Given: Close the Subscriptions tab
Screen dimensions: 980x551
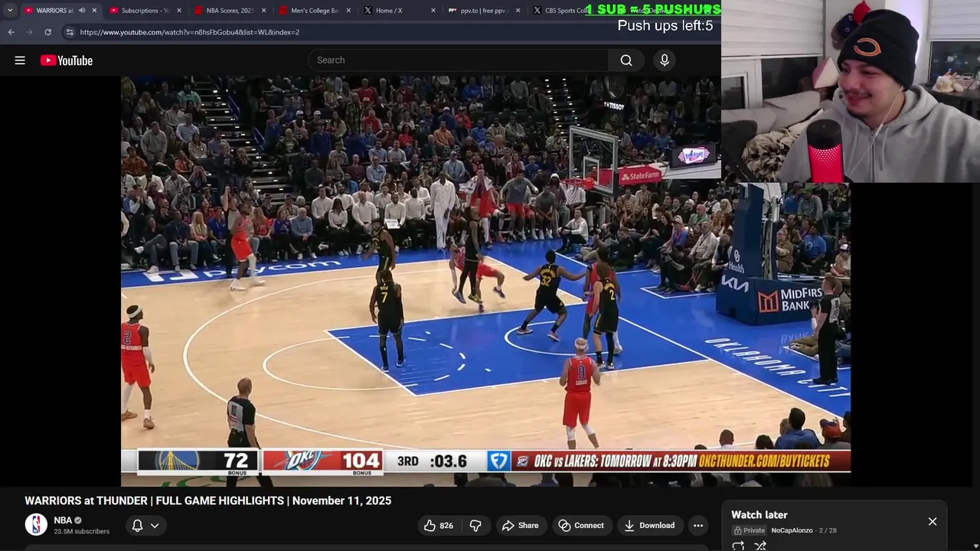Looking at the screenshot, I should (179, 11).
